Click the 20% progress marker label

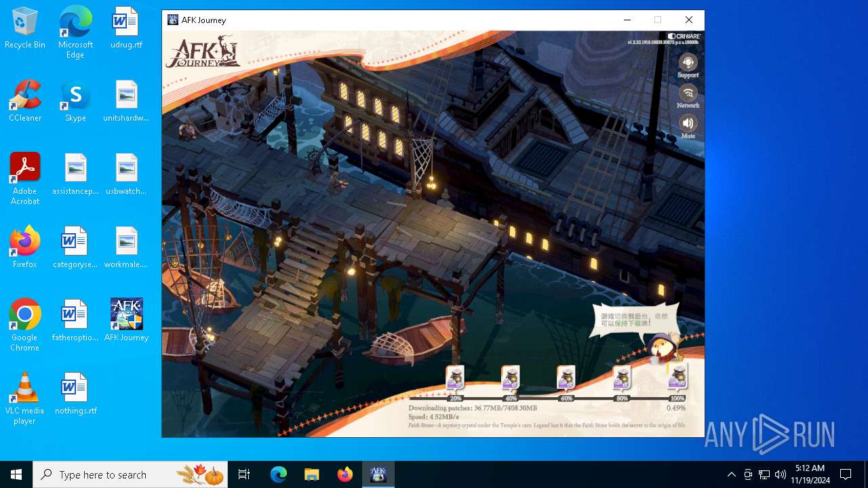(456, 399)
